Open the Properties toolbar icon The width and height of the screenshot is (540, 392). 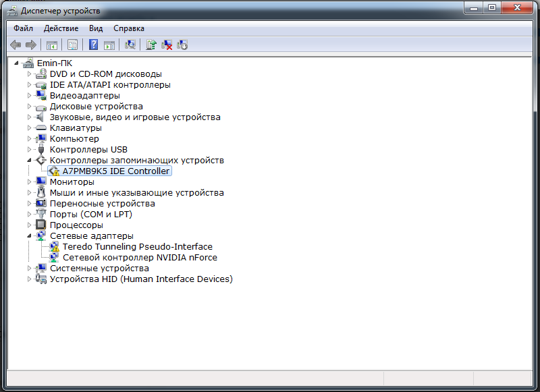(x=73, y=45)
